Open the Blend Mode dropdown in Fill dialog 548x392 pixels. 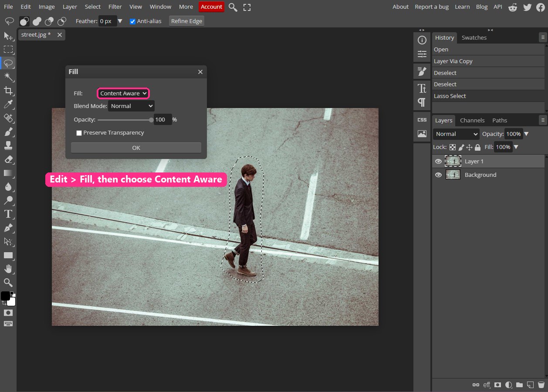click(x=131, y=106)
